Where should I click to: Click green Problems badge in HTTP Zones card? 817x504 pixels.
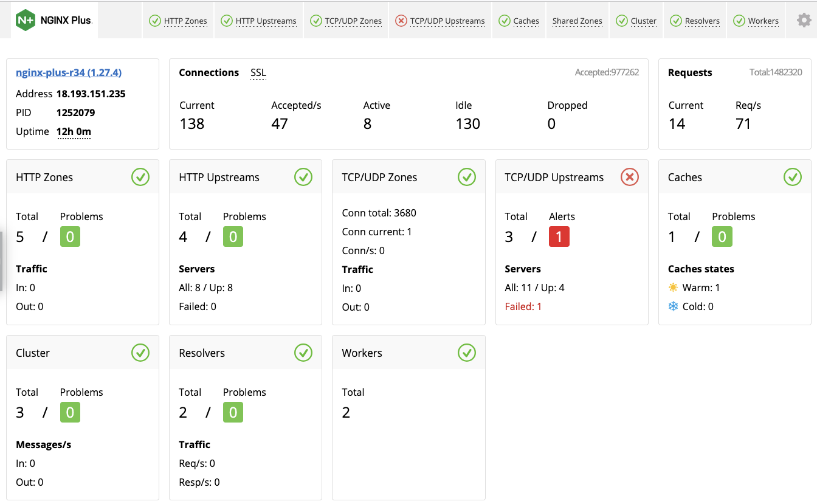coord(70,236)
